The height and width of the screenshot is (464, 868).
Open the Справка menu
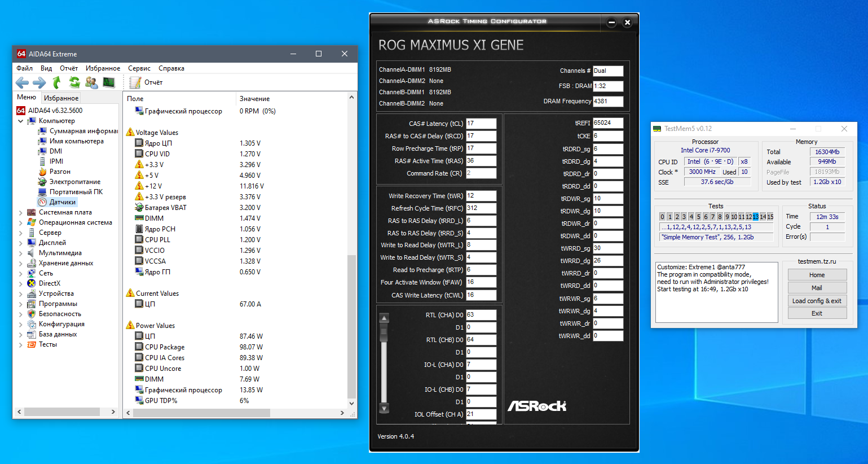pos(171,68)
